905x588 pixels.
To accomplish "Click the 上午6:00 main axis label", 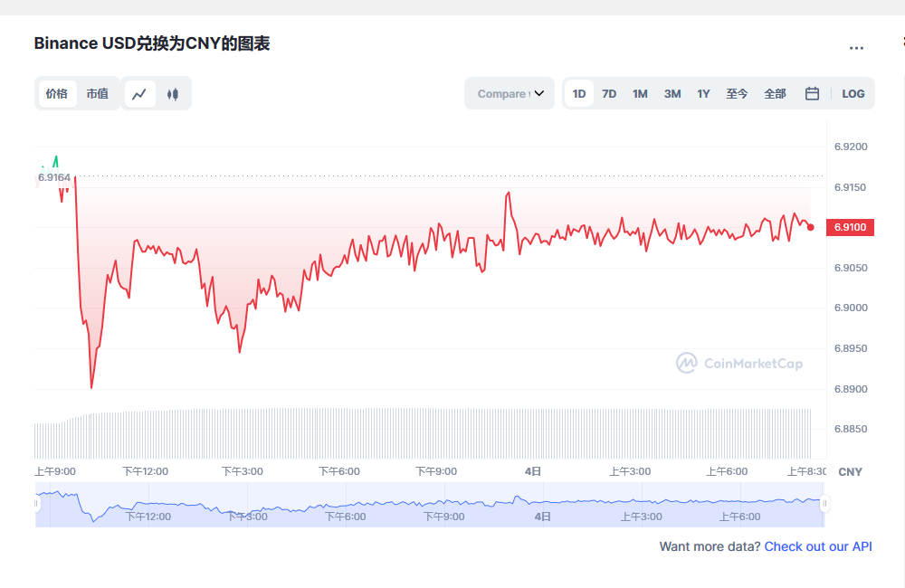I will pos(728,471).
